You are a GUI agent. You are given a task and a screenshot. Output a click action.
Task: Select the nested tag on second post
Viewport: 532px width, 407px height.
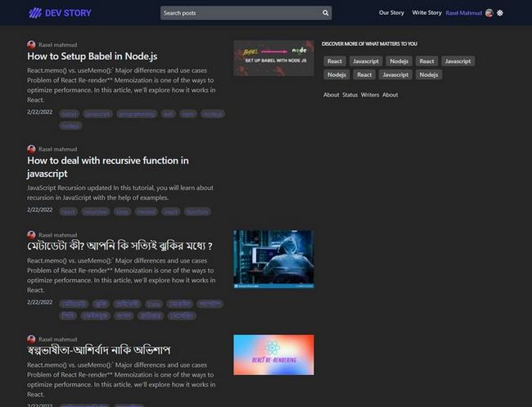pos(147,212)
